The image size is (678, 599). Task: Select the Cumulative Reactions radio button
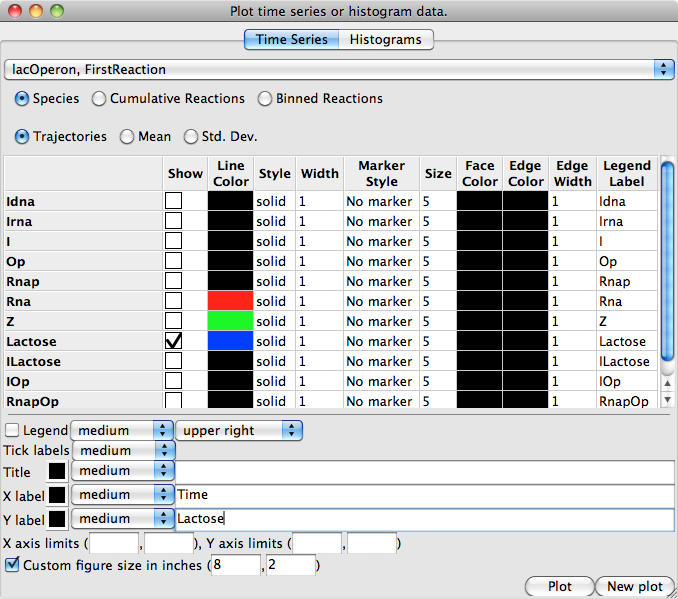coord(99,99)
